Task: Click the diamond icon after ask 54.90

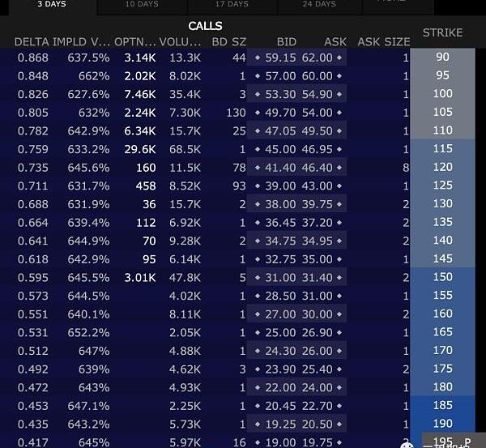Action: click(x=339, y=95)
